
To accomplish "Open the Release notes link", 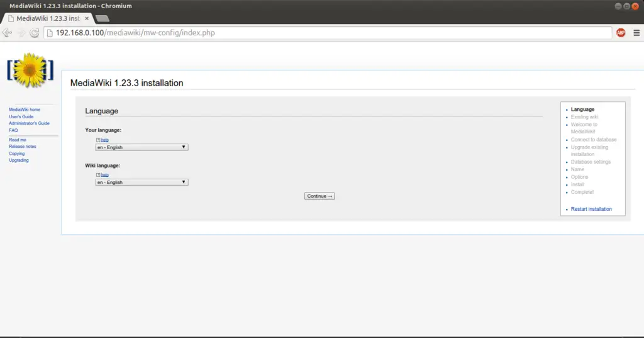I will coord(23,147).
